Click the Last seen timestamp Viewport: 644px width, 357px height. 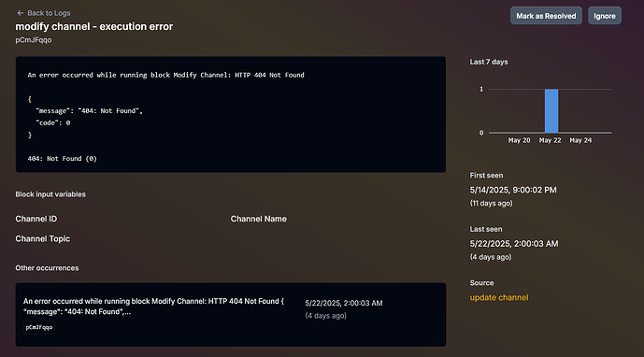514,244
